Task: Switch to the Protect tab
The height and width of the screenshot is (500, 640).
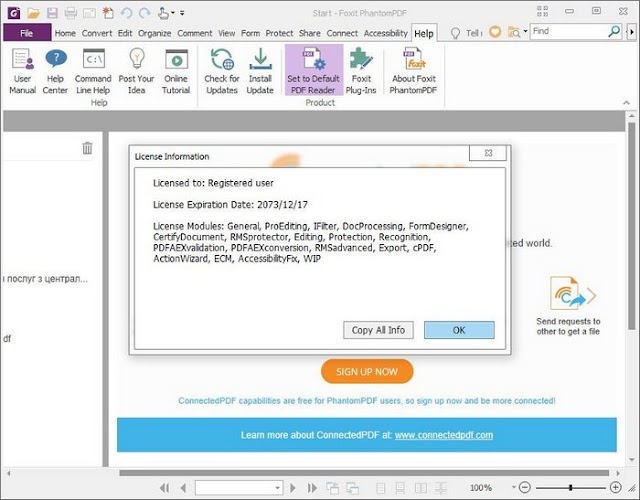Action: (x=279, y=33)
